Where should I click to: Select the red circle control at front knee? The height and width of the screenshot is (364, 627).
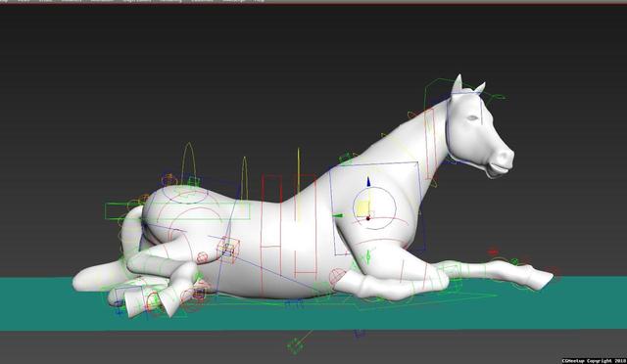(337, 276)
